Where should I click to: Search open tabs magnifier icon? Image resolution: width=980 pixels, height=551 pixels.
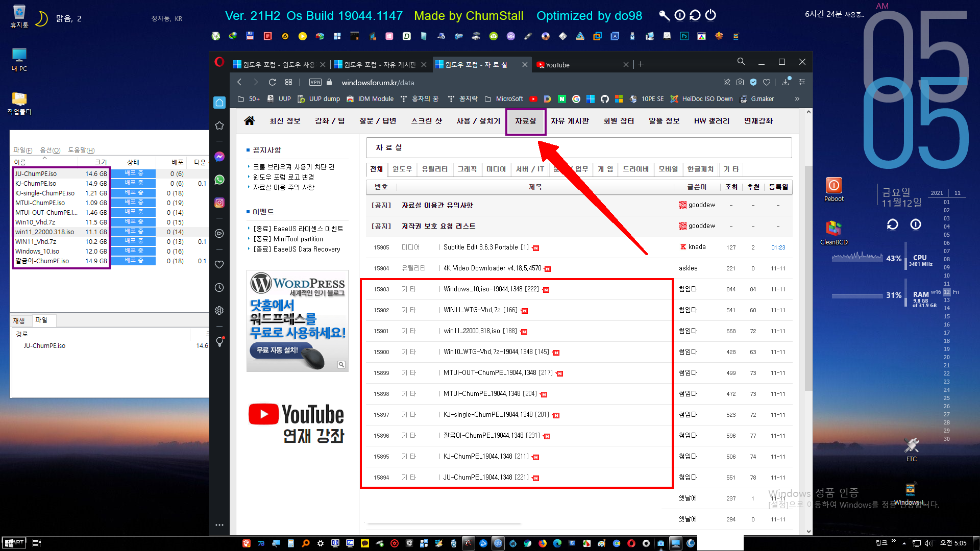click(741, 62)
